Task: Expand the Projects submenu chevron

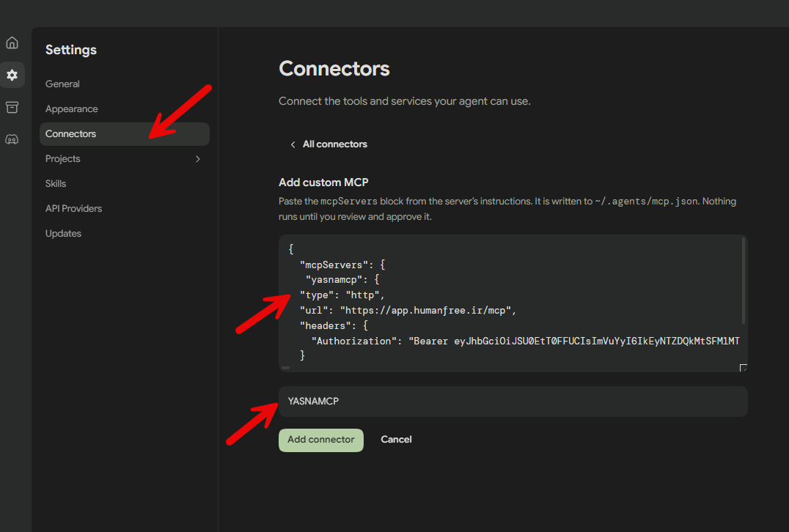Action: pyautogui.click(x=198, y=159)
